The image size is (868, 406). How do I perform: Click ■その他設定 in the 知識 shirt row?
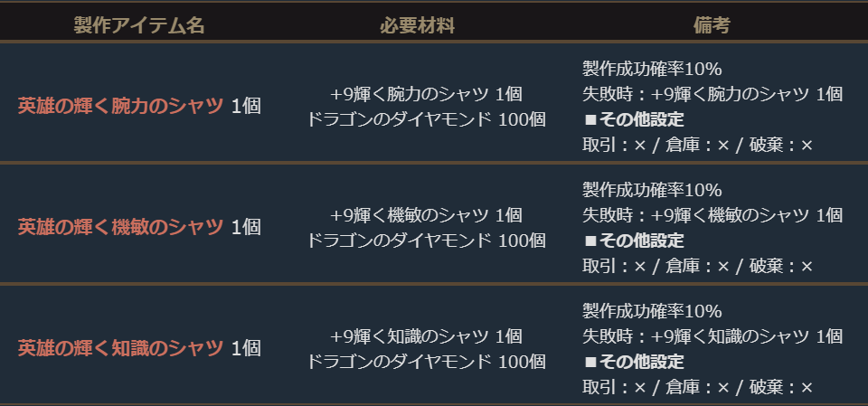pos(634,362)
